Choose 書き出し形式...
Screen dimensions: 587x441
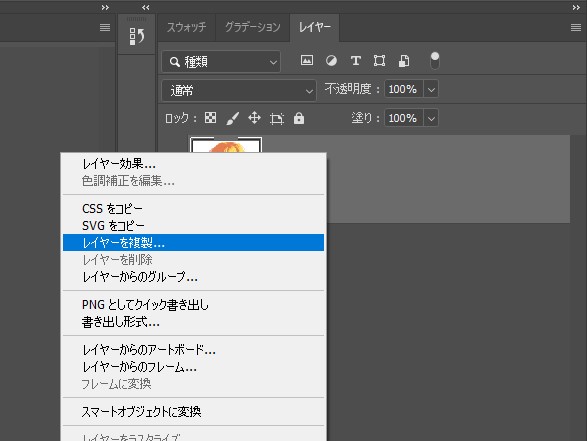tap(193, 322)
